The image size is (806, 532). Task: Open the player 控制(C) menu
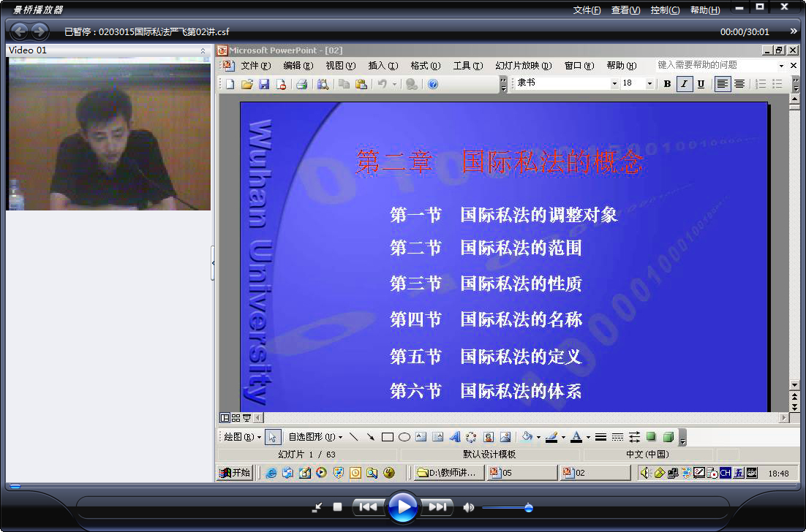click(x=665, y=9)
